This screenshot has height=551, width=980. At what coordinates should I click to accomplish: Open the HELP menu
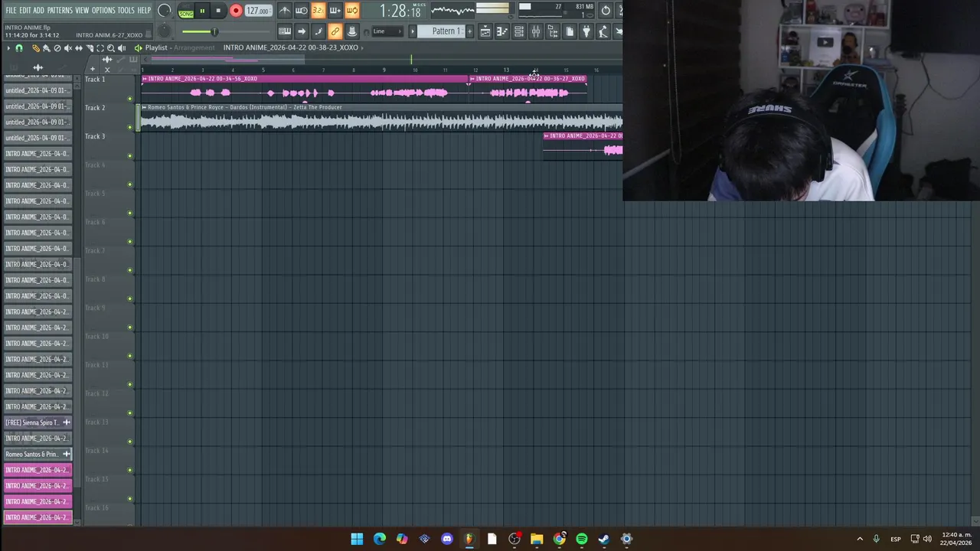pyautogui.click(x=144, y=11)
